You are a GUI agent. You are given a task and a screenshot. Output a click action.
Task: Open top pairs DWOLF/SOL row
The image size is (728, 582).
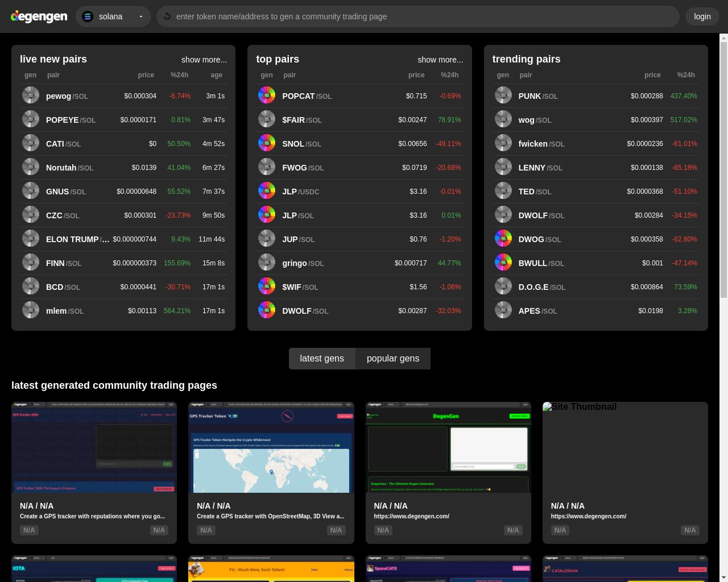(359, 311)
